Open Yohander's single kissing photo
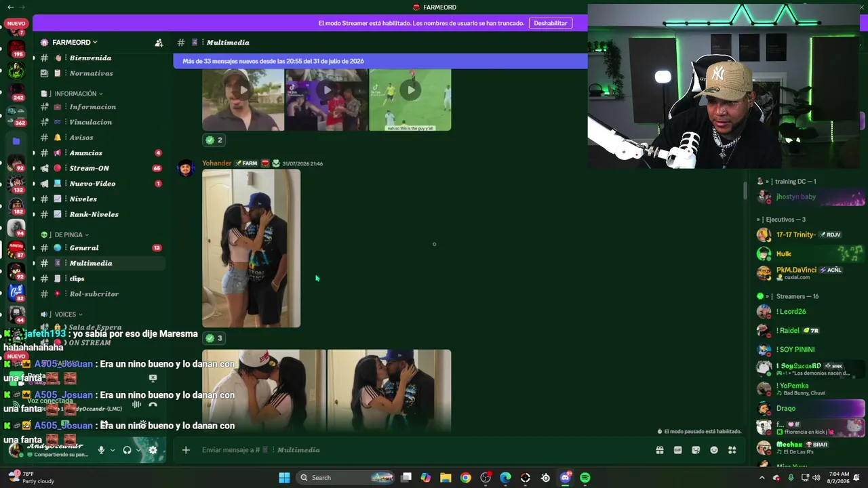The image size is (868, 488). 251,248
